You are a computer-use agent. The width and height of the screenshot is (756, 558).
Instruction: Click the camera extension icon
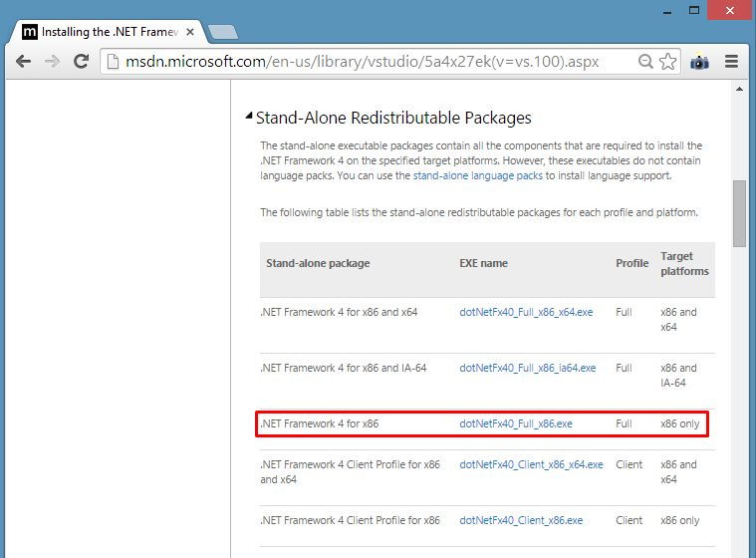[699, 62]
